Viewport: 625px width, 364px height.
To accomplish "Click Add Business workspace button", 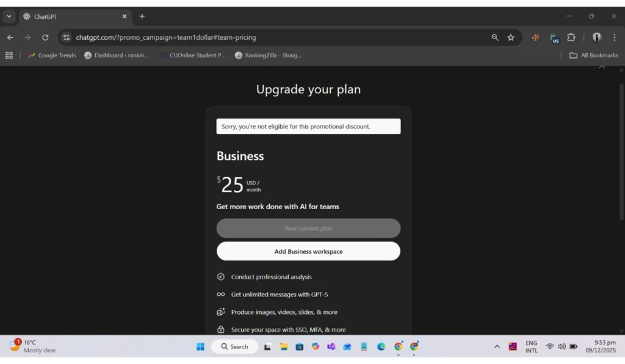I will click(308, 251).
